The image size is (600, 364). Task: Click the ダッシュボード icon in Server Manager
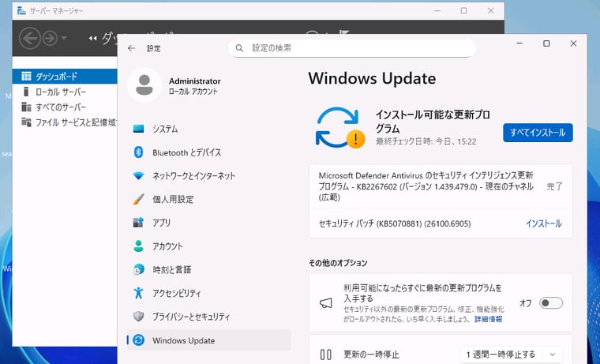(x=26, y=76)
